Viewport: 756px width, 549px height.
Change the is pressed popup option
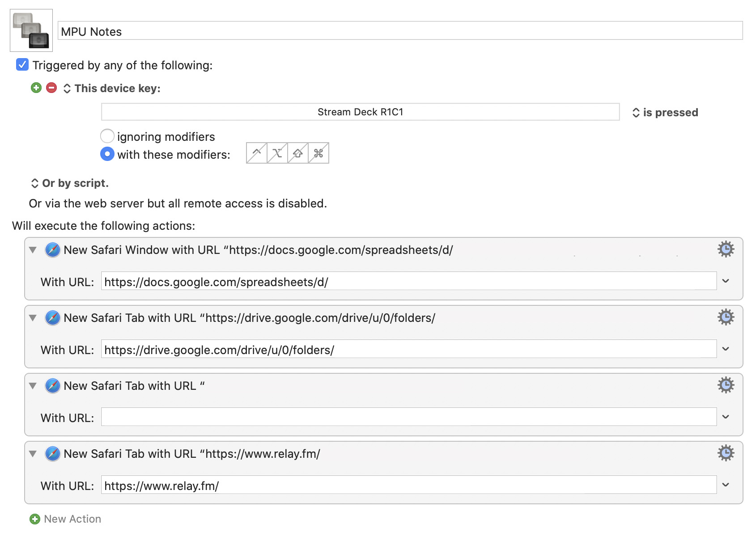(x=666, y=112)
